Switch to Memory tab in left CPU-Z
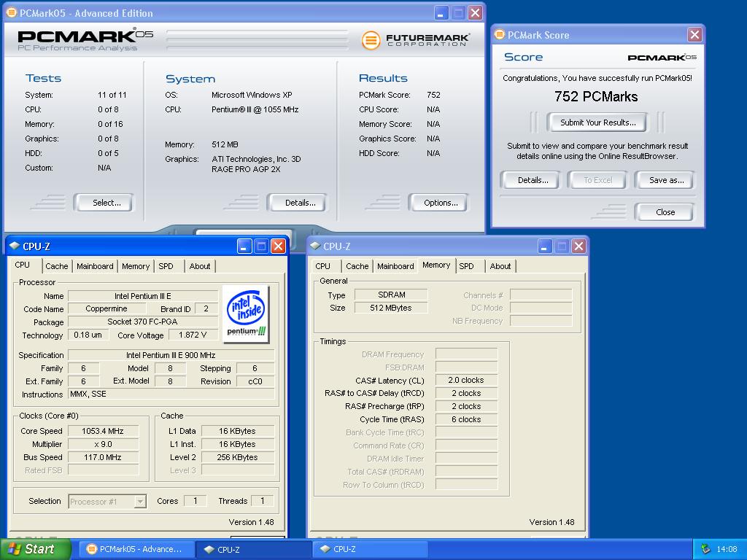This screenshot has width=747, height=560. pos(136,266)
